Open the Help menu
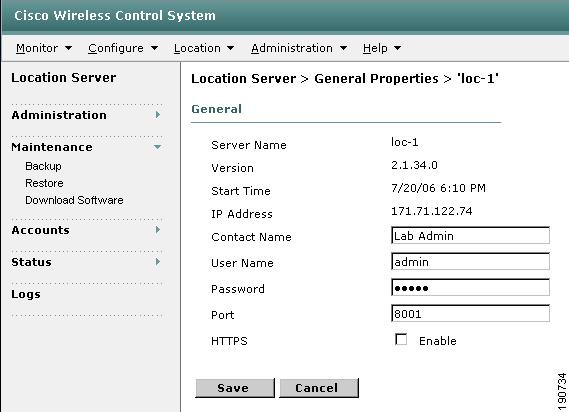This screenshot has height=412, width=569. (375, 48)
